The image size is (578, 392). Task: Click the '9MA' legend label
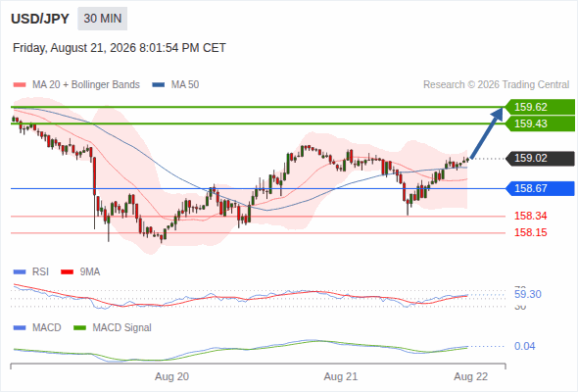90,272
